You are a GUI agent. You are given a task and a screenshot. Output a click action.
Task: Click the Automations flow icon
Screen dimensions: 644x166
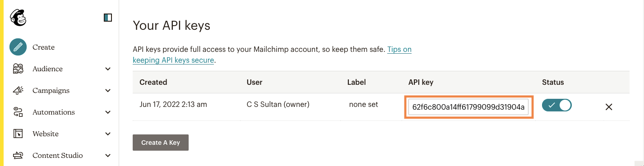(x=18, y=112)
